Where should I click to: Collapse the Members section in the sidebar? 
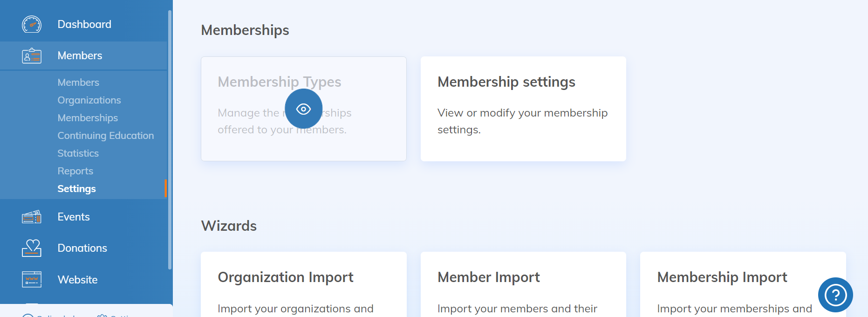pyautogui.click(x=80, y=56)
